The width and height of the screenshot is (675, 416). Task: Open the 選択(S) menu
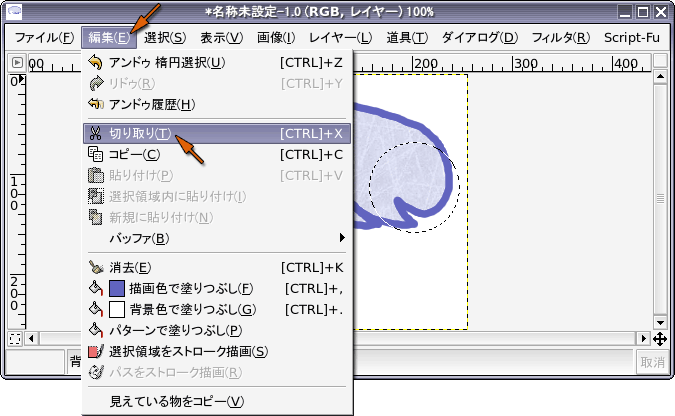165,38
